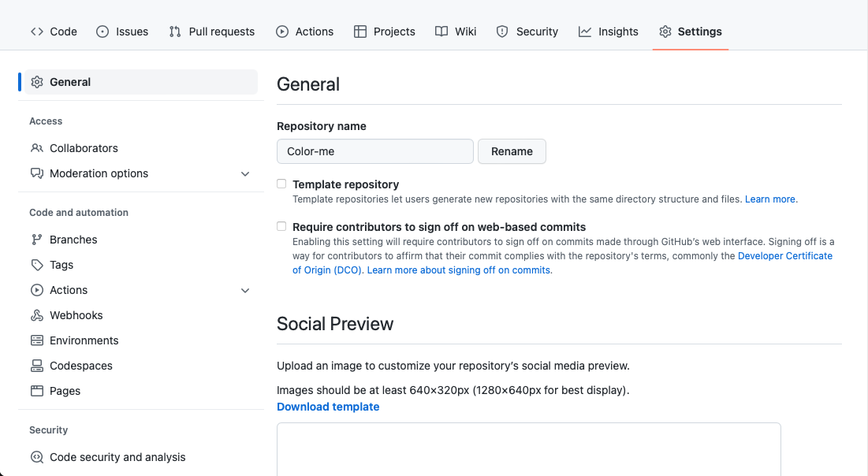Click the Security shield icon in top nav
Viewport: 868px width, 476px height.
pos(502,32)
